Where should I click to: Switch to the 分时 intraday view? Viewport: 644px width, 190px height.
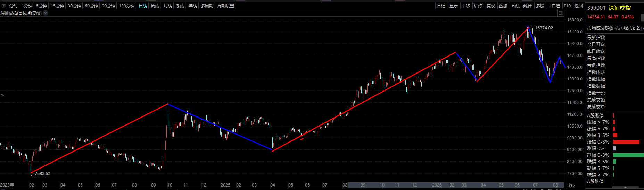tap(14, 6)
